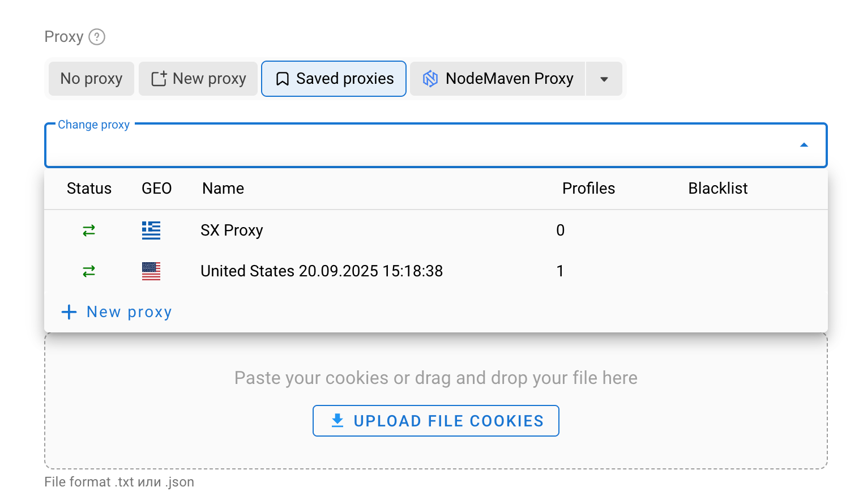Switch to the New proxy tab
This screenshot has height=504, width=863.
(198, 79)
